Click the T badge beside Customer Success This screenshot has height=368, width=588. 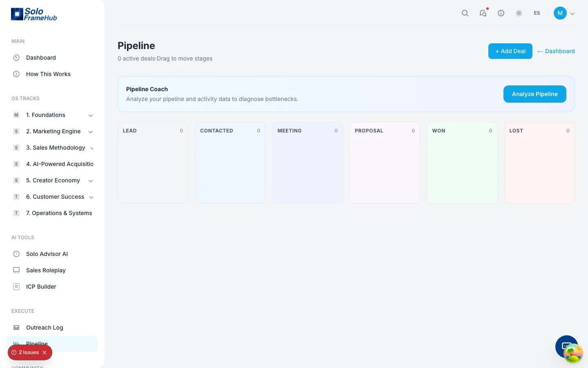pos(16,197)
